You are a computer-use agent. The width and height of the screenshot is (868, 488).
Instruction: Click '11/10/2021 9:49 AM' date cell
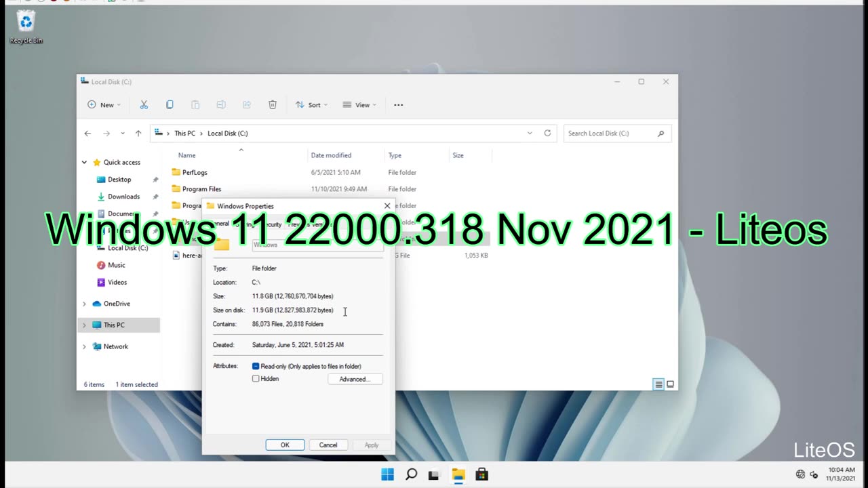tap(339, 189)
